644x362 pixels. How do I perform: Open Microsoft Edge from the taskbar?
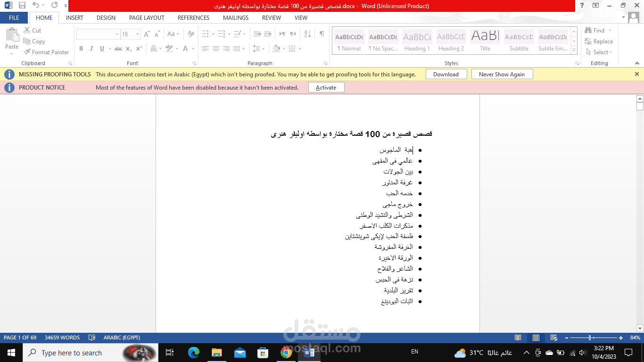click(x=194, y=353)
